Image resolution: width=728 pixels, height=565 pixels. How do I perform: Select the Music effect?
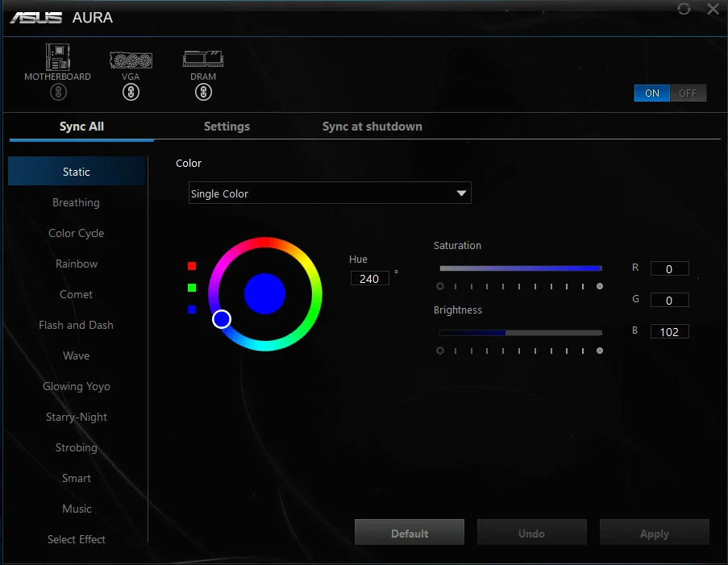[77, 509]
